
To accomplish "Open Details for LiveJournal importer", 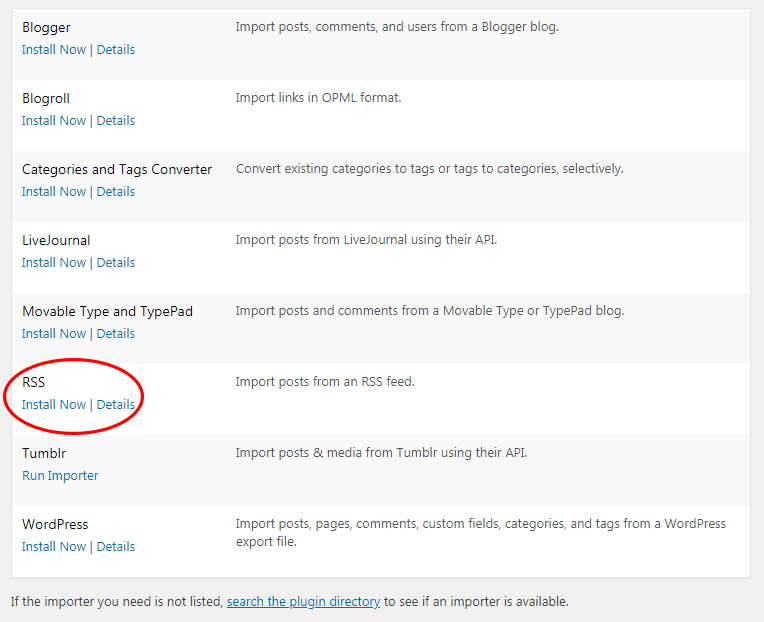I will pyautogui.click(x=115, y=263).
